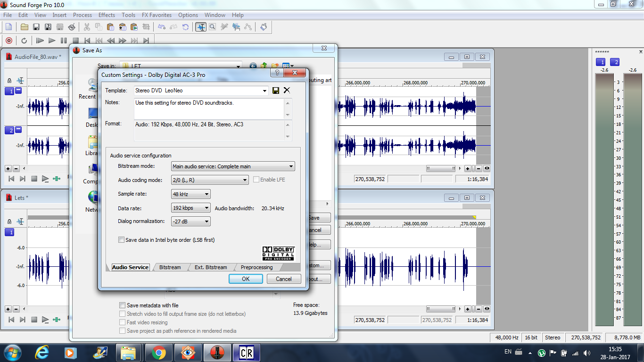This screenshot has height=362, width=644.
Task: Click the New file toolbar icon
Action: (x=8, y=27)
